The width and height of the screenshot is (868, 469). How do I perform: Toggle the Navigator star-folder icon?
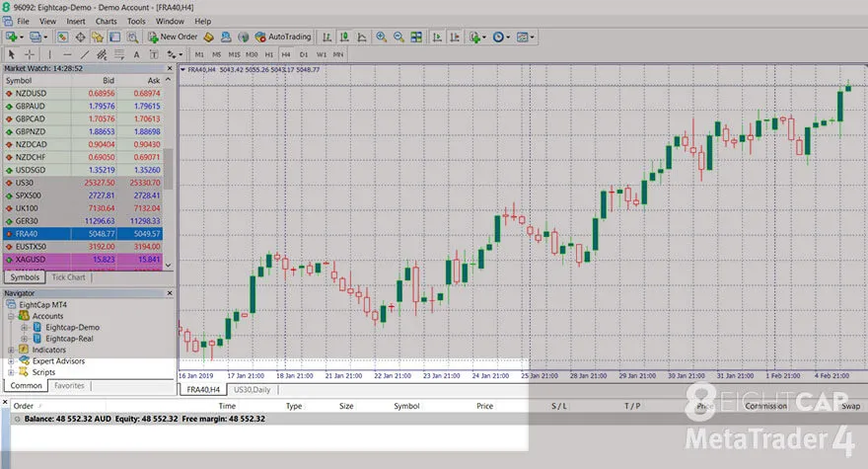pos(98,38)
